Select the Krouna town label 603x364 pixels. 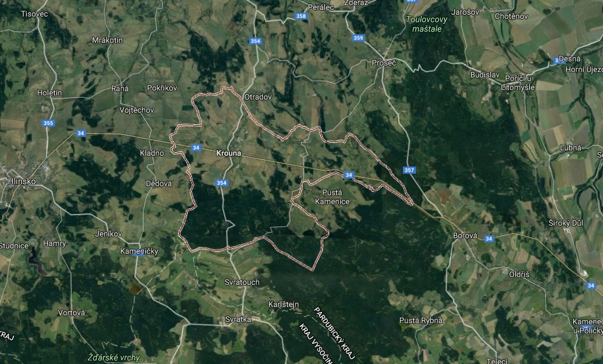click(229, 153)
